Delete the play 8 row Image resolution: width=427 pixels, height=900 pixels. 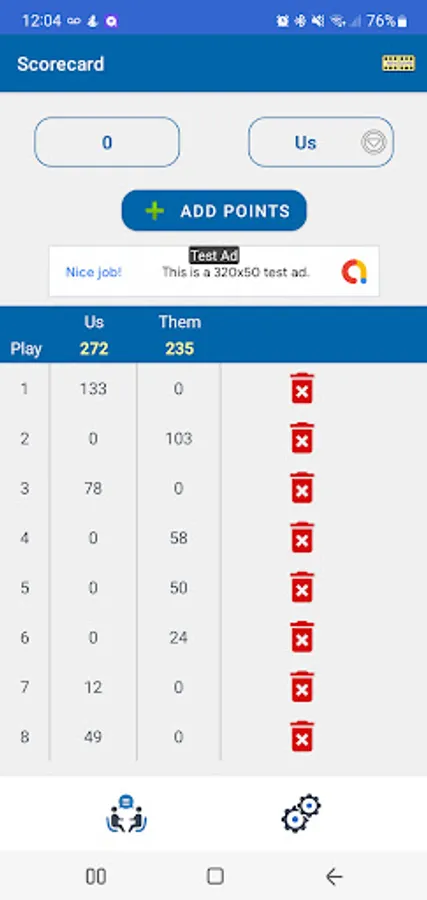point(302,736)
